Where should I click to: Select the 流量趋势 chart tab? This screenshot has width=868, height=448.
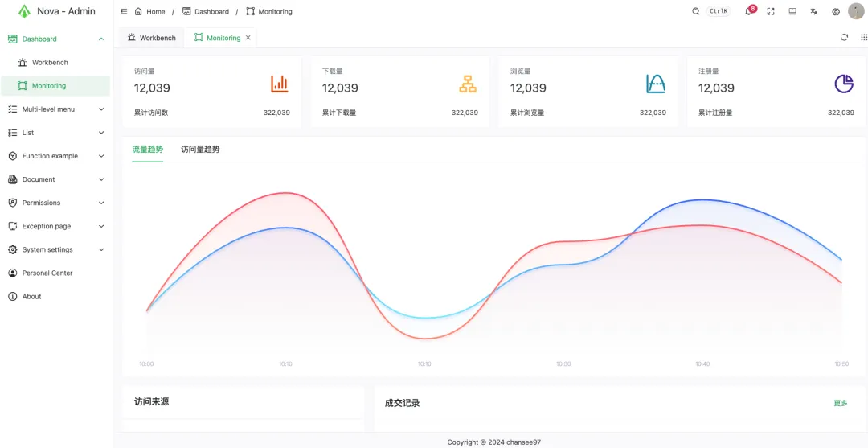click(x=148, y=150)
